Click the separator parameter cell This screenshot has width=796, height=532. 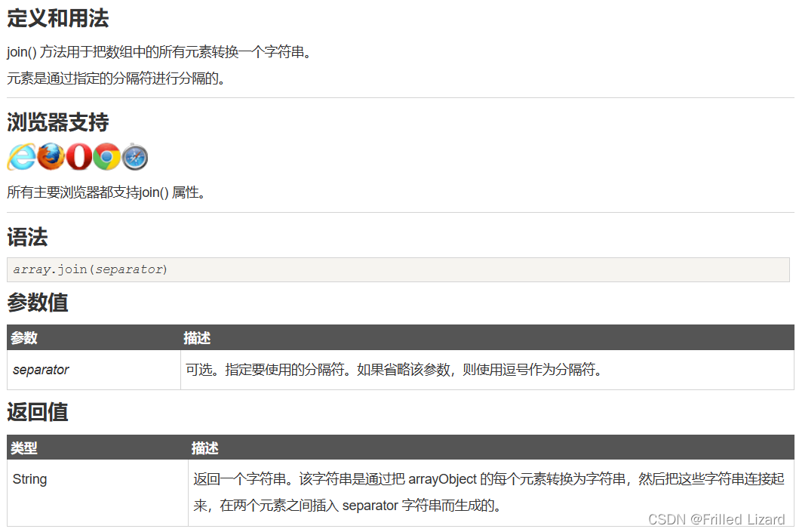(x=94, y=370)
